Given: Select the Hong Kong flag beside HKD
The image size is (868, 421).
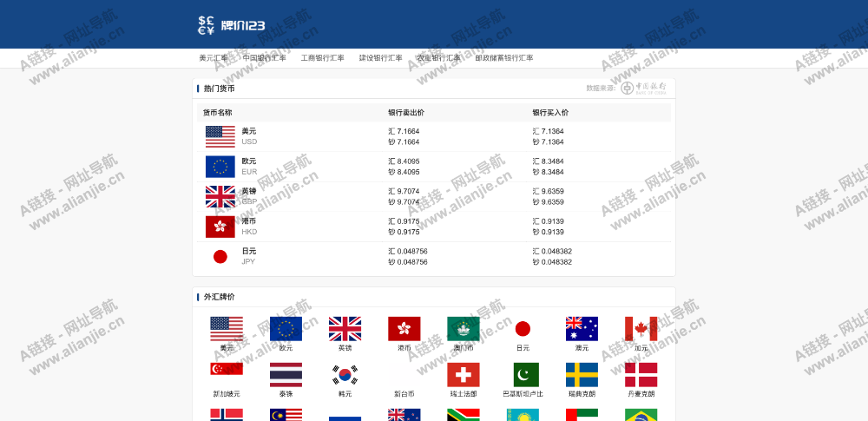Looking at the screenshot, I should tap(220, 227).
